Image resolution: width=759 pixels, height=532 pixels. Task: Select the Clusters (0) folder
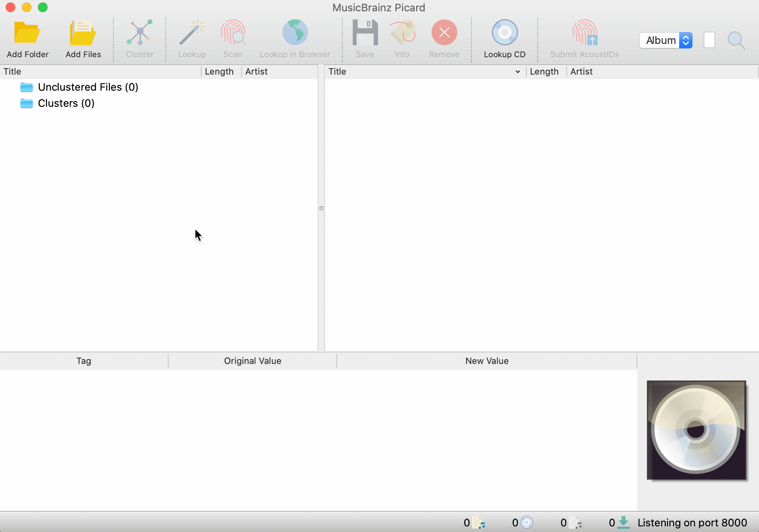click(x=66, y=103)
